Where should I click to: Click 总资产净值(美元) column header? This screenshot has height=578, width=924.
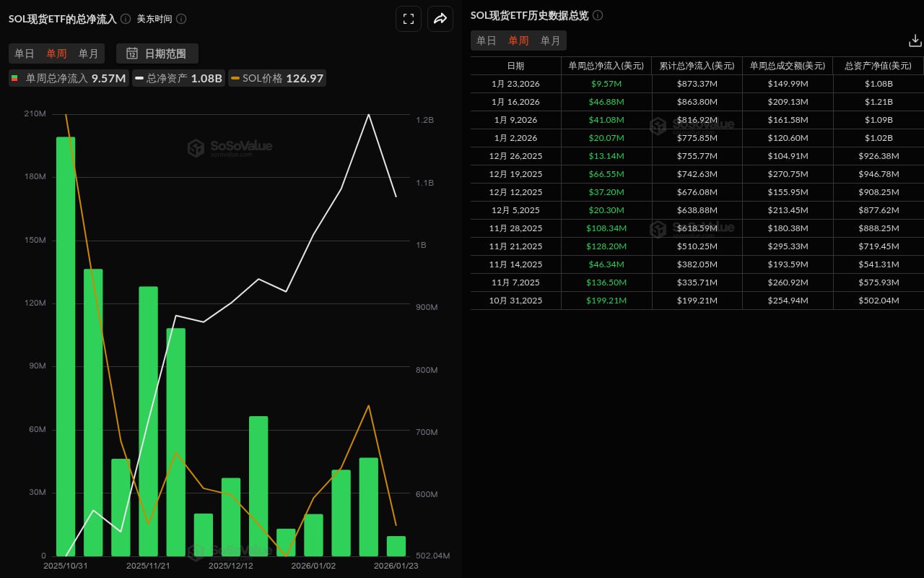tap(878, 66)
